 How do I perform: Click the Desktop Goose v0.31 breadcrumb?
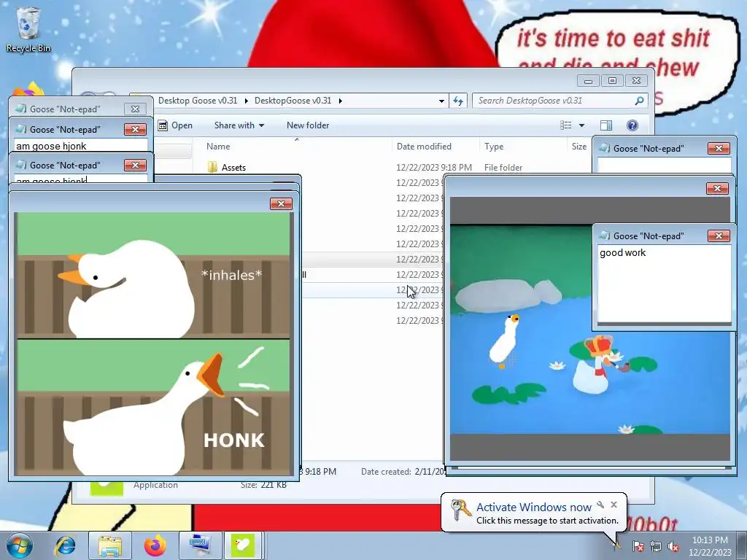[198, 101]
